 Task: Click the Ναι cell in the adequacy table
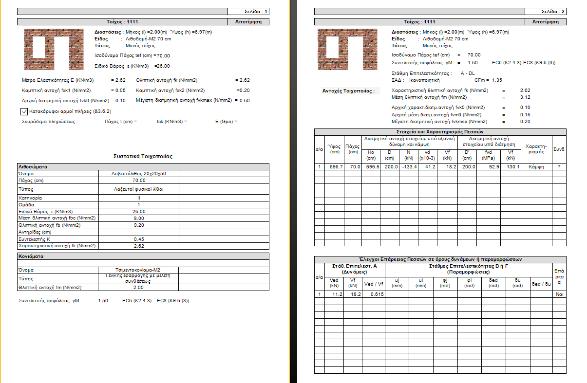(559, 294)
